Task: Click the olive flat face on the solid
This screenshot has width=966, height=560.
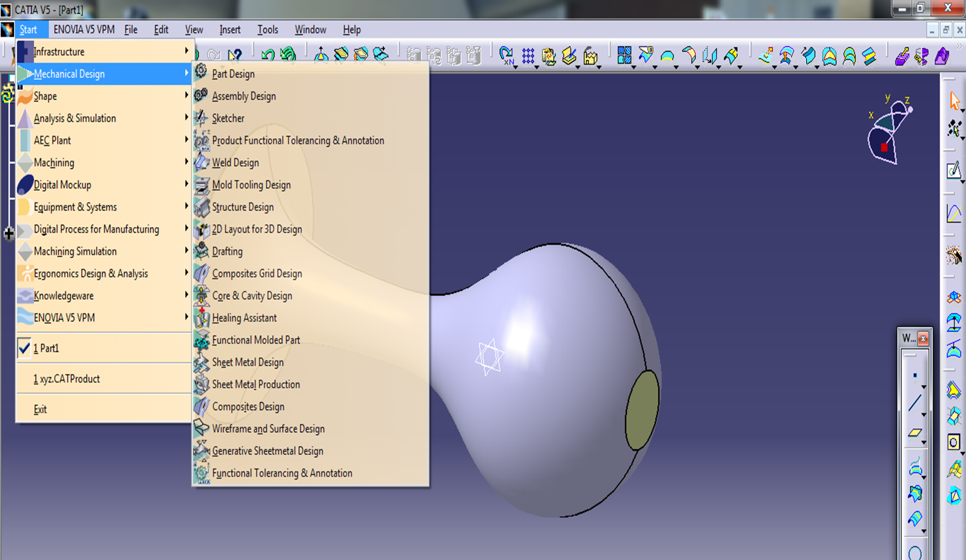Action: 642,410
